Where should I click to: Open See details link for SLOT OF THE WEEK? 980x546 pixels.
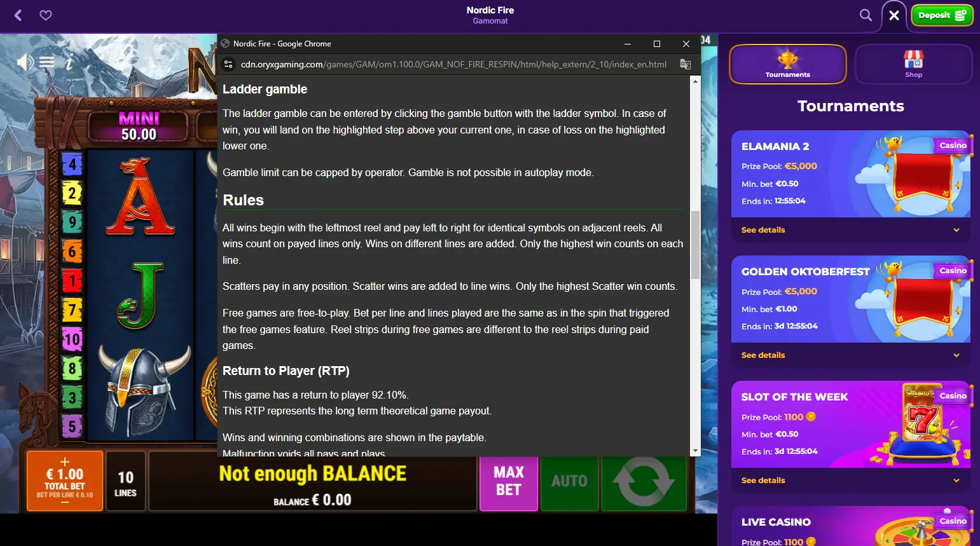point(763,481)
